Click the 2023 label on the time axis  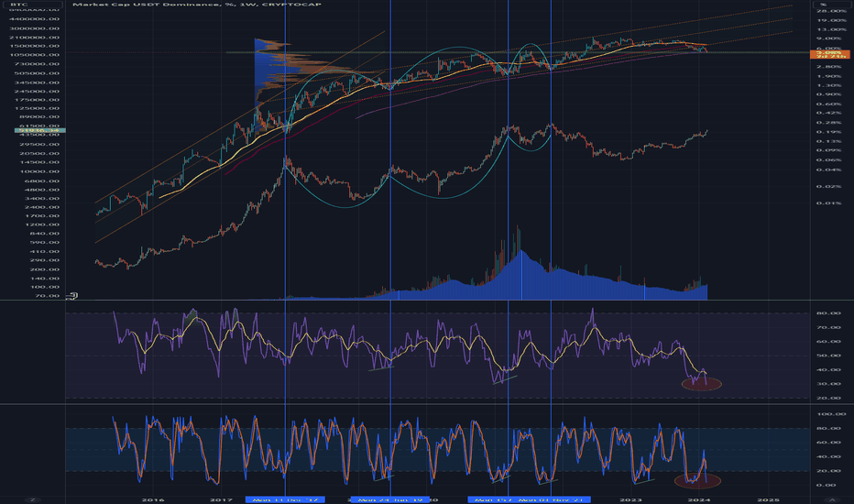[630, 499]
